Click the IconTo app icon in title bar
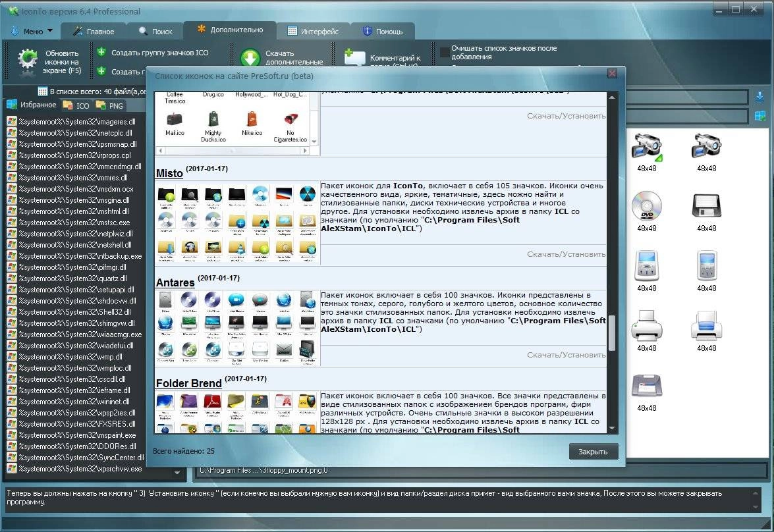Screen dimensions: 774x532 point(13,11)
